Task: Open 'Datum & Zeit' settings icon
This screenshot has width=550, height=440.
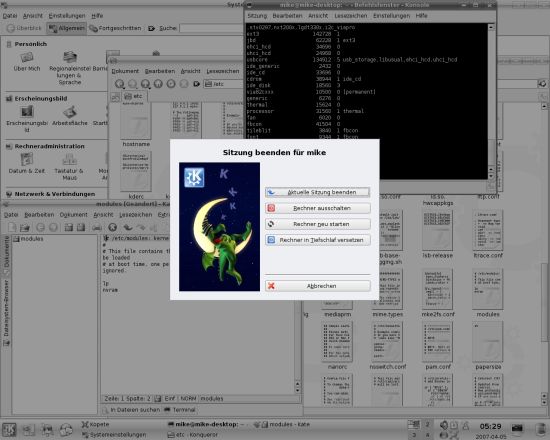Action: coord(27,164)
